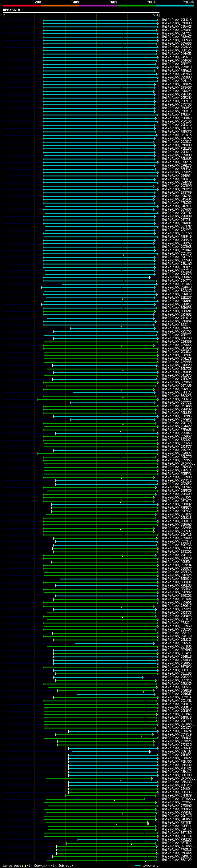Click the short cyan alignment bar of UniRef100_Q96229

click(99, 677)
